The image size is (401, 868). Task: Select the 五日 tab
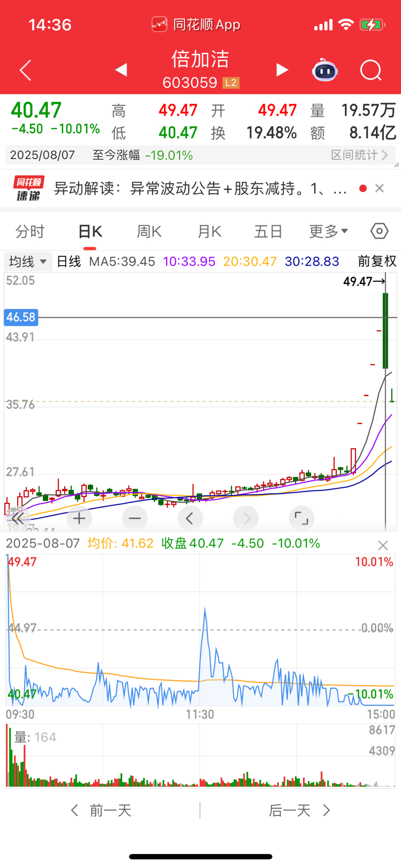click(x=268, y=231)
